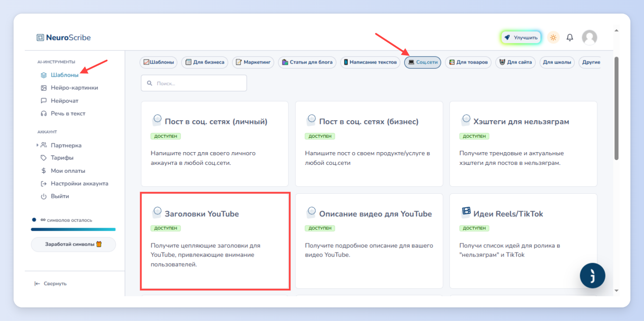This screenshot has height=321, width=644.
Task: Click icon of Пост в соц. сетях (личный)
Action: (x=157, y=120)
